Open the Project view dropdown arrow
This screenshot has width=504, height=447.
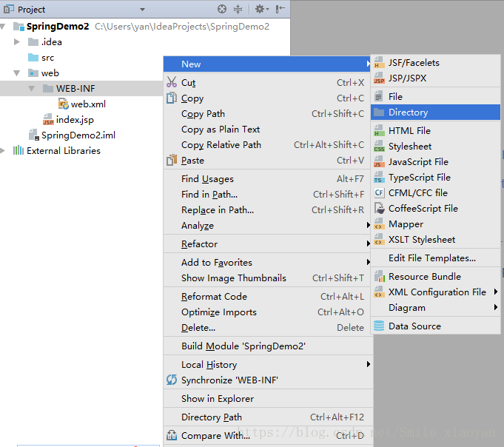click(142, 10)
